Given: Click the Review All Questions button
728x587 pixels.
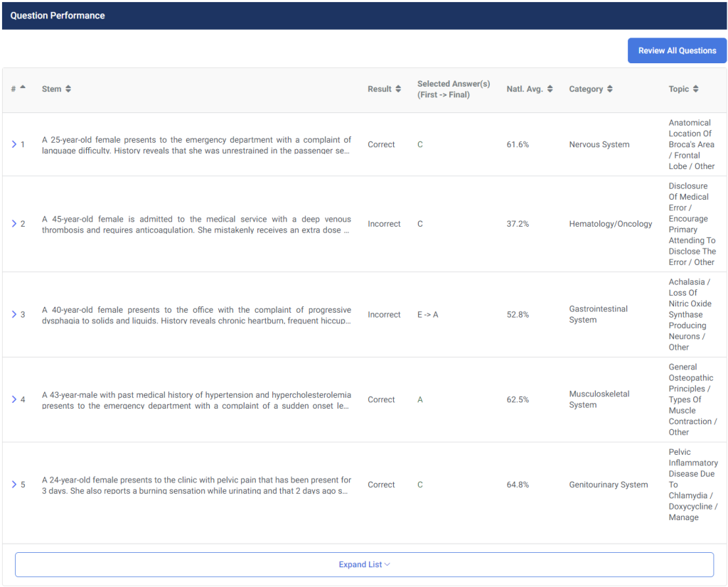Looking at the screenshot, I should 677,50.
